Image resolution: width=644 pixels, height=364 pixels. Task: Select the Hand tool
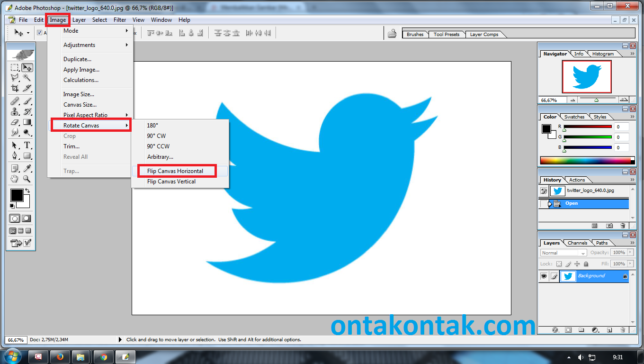(14, 179)
